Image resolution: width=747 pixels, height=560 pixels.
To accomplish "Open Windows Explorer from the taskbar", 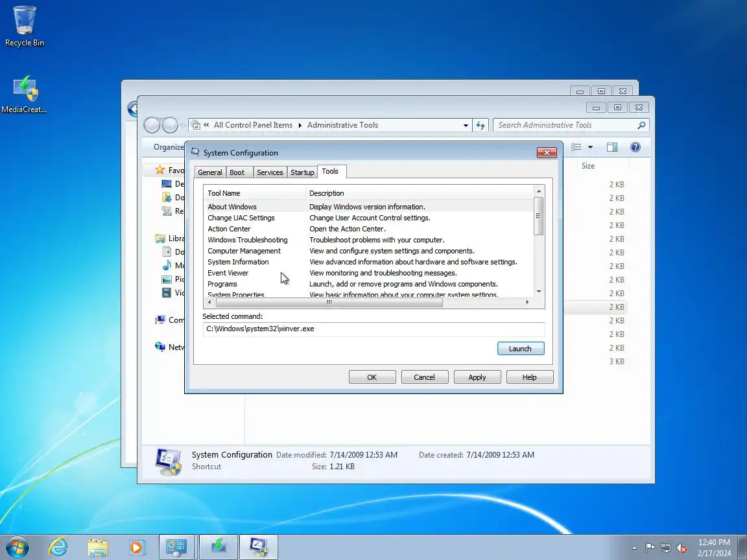I will pos(98,547).
